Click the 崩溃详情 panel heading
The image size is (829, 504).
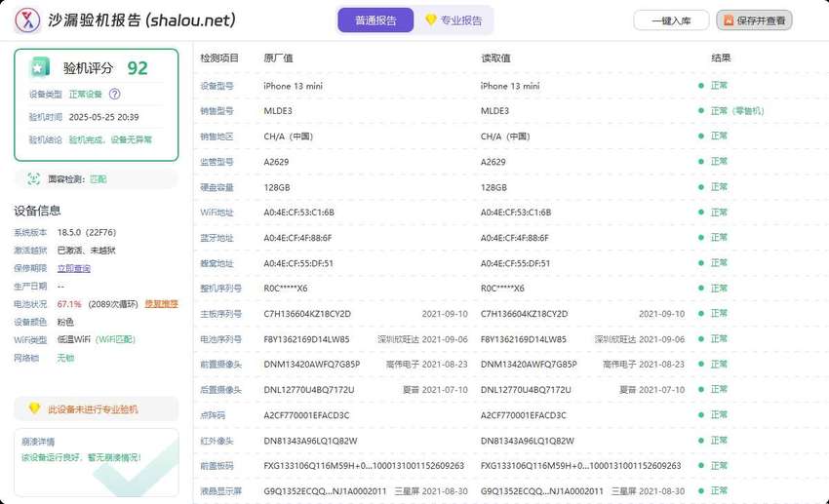click(x=38, y=442)
